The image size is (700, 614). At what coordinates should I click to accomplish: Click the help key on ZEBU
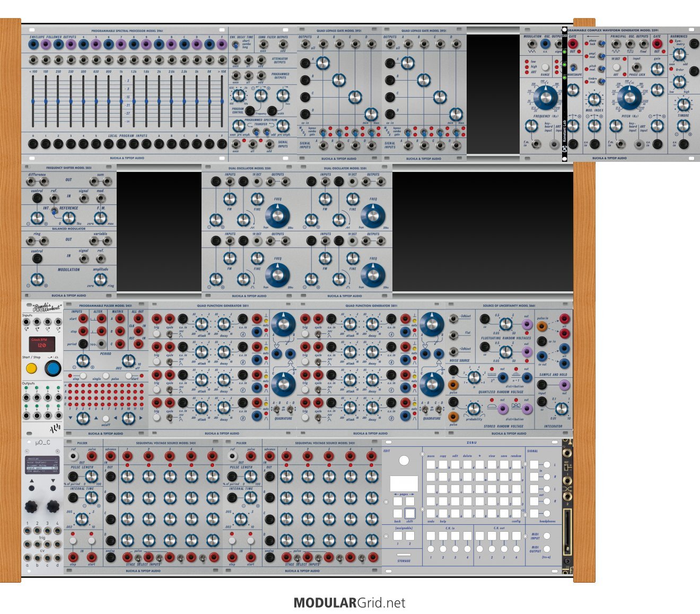[x=443, y=514]
